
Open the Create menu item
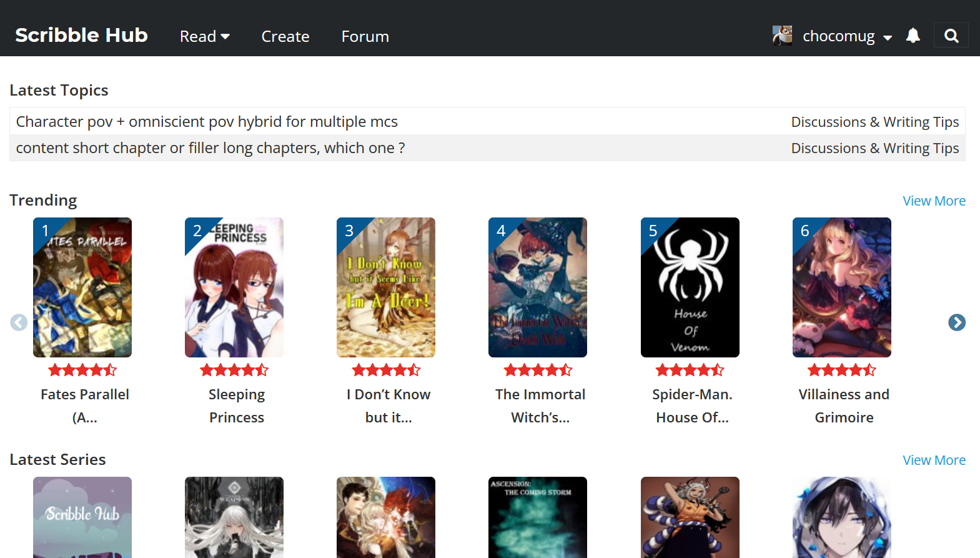click(x=285, y=36)
